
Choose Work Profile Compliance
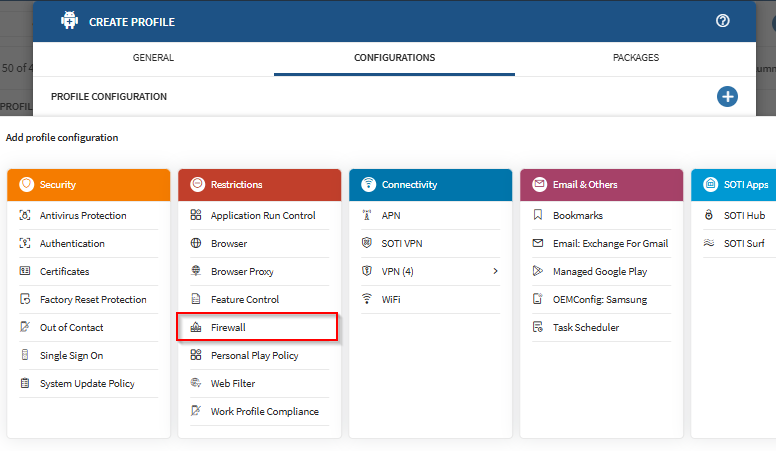click(264, 412)
